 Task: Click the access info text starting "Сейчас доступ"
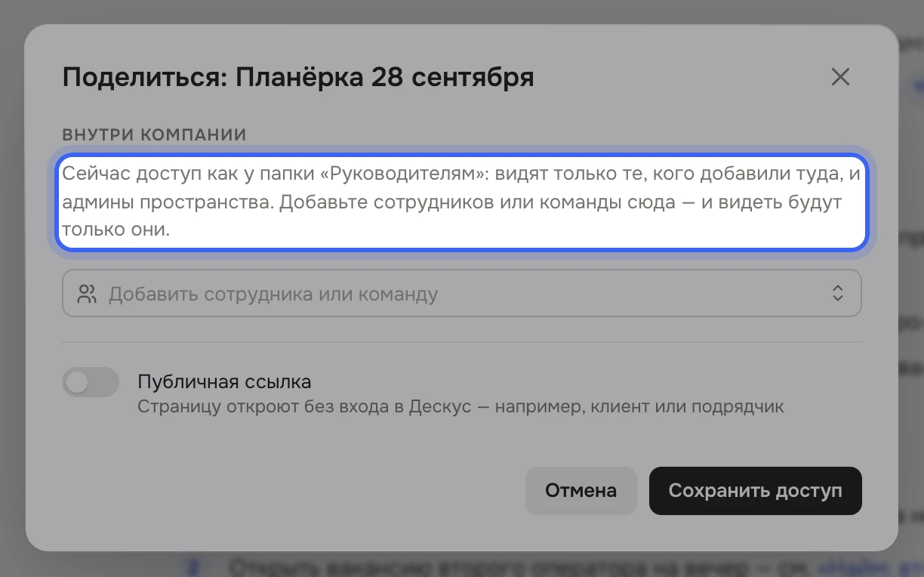pos(462,202)
